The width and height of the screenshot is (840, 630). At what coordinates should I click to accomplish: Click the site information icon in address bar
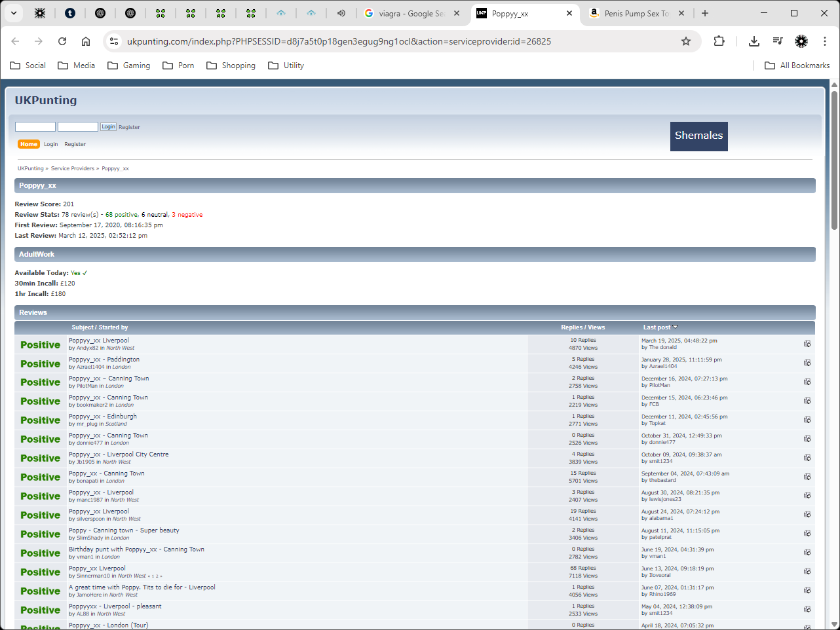[x=114, y=41]
